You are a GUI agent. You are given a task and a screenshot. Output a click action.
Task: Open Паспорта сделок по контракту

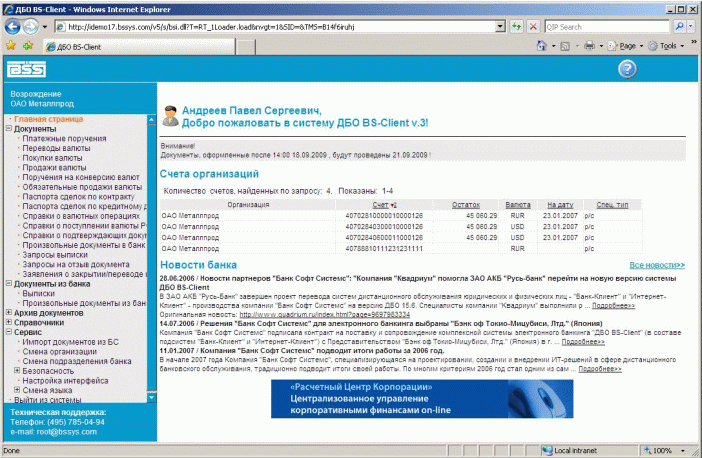pos(78,197)
